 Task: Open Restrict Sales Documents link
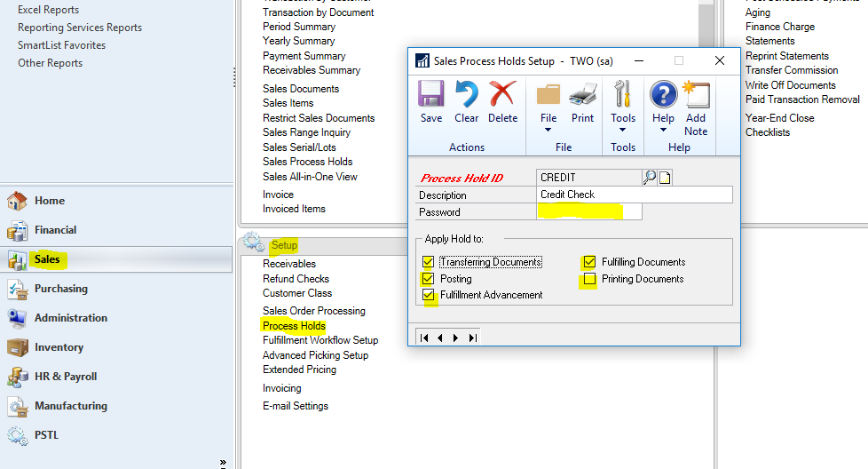[319, 118]
